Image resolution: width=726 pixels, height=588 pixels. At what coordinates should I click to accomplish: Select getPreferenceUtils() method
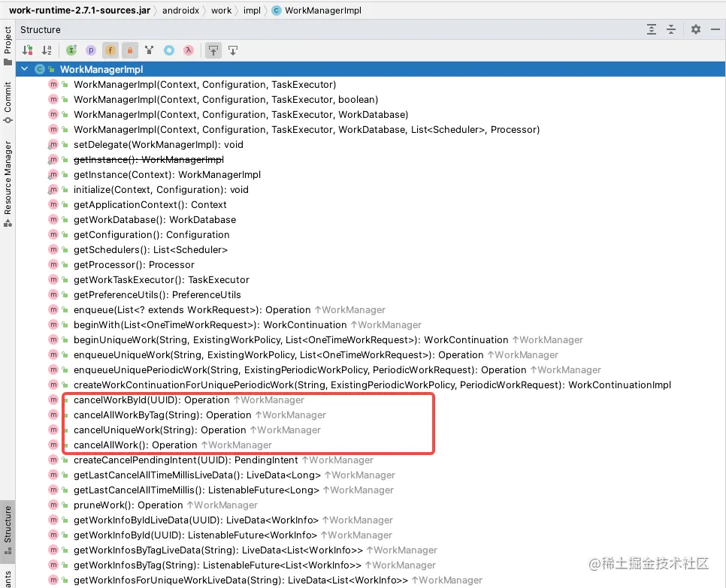(x=157, y=294)
